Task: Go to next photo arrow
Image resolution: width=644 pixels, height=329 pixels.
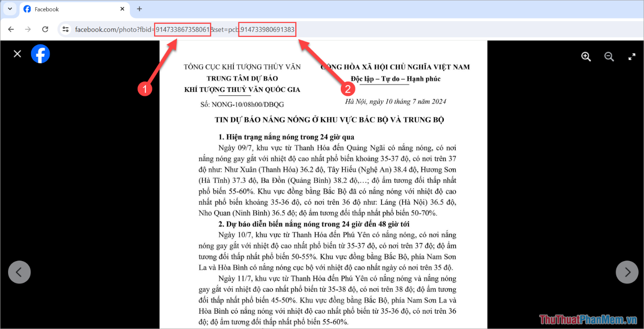Action: (x=627, y=272)
